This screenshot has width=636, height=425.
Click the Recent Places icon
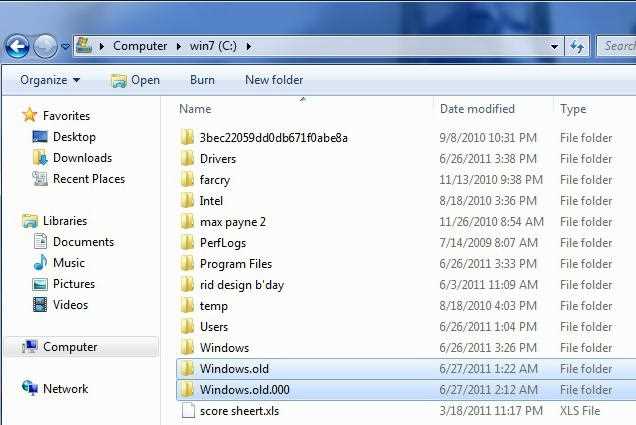[40, 178]
